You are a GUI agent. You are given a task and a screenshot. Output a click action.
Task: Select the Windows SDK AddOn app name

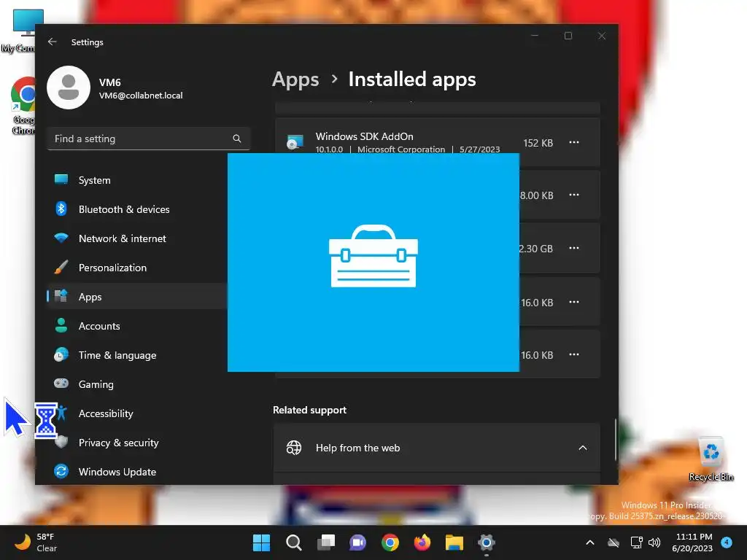coord(365,136)
